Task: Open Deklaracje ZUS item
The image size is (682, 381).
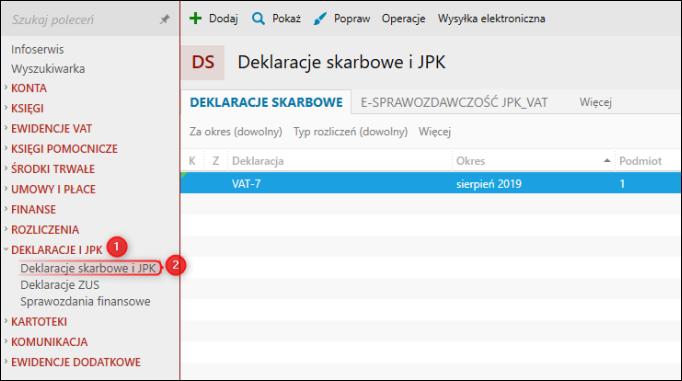Action: (60, 285)
